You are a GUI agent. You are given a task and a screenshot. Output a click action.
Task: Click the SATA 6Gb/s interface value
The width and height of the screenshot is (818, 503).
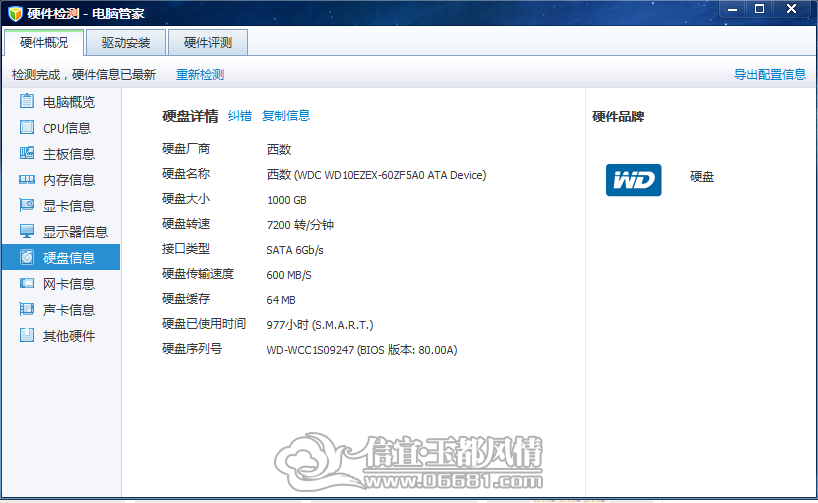[295, 250]
